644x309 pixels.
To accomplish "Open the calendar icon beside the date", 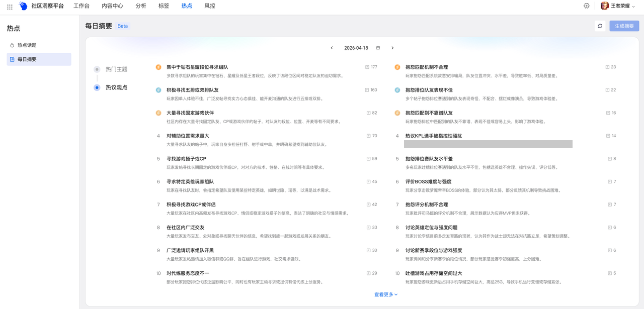I will pos(378,48).
